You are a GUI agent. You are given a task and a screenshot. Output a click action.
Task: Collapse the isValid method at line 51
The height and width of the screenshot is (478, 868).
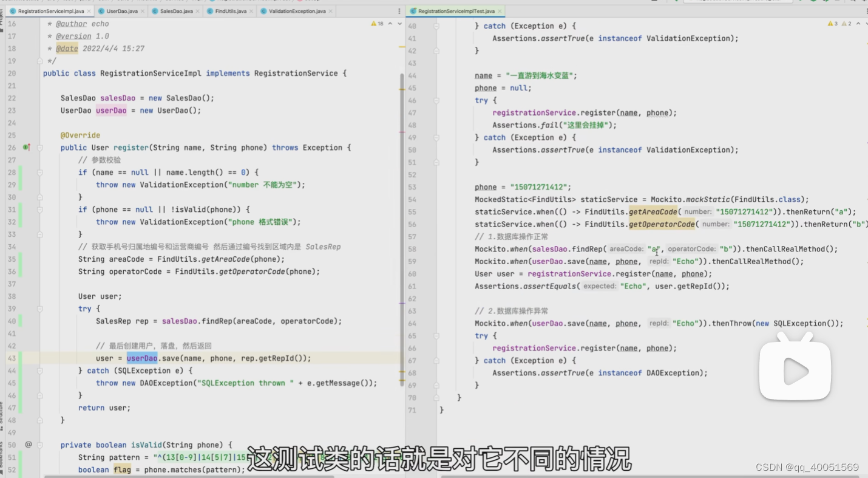point(39,445)
